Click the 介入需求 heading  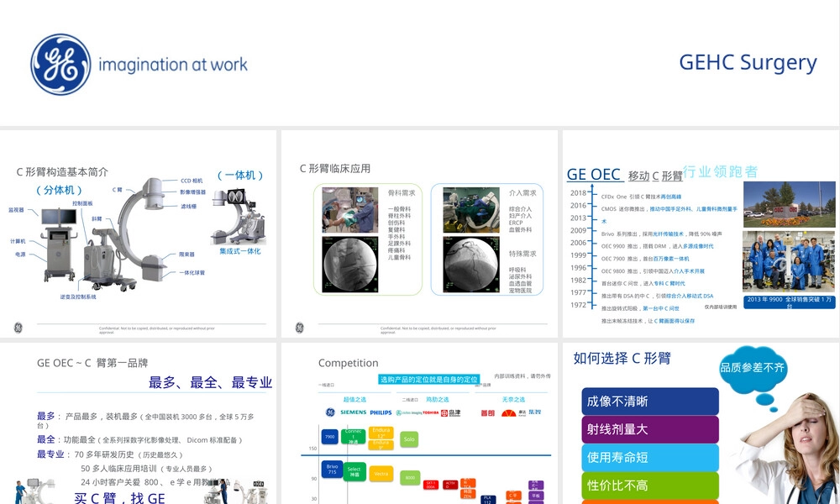click(x=522, y=193)
